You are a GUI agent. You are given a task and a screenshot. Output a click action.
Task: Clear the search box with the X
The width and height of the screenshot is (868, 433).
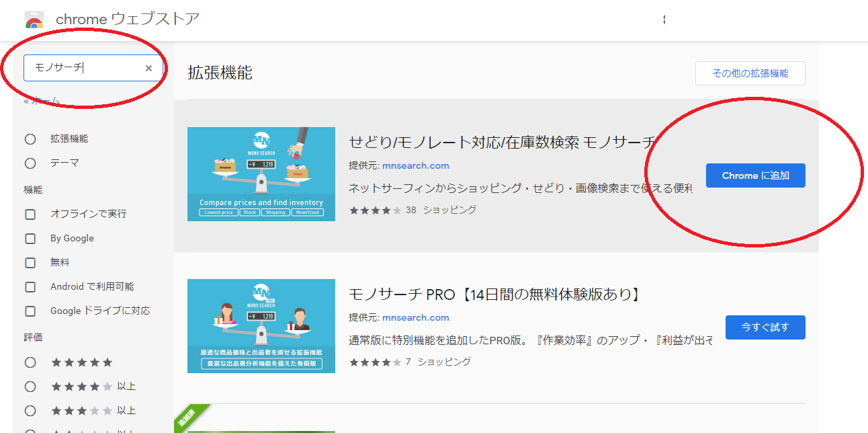pyautogui.click(x=148, y=68)
